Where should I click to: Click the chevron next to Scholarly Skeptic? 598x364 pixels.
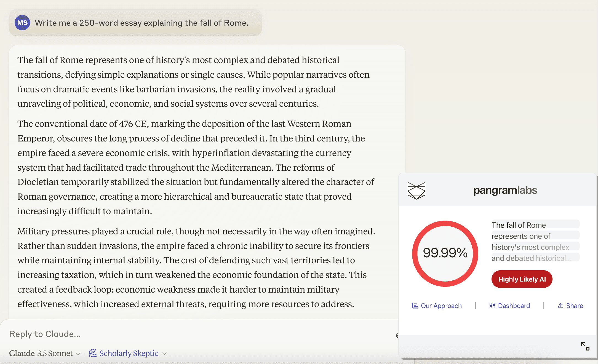point(165,354)
